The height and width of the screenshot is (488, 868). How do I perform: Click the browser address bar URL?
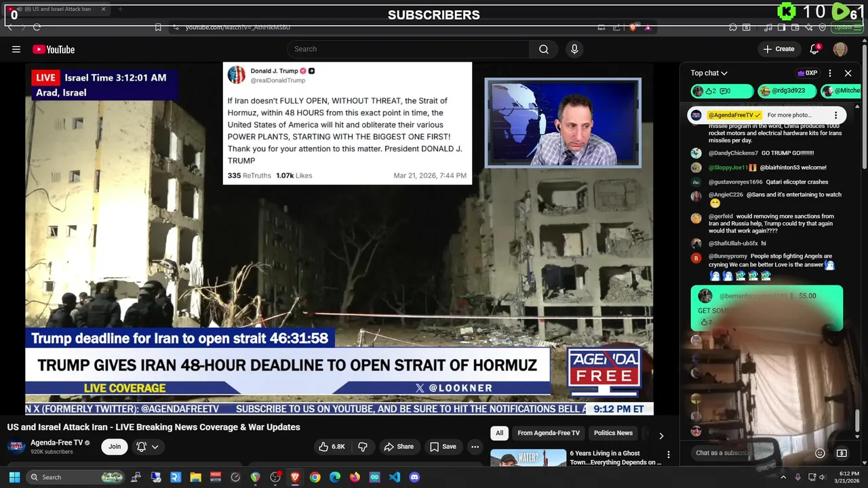237,27
